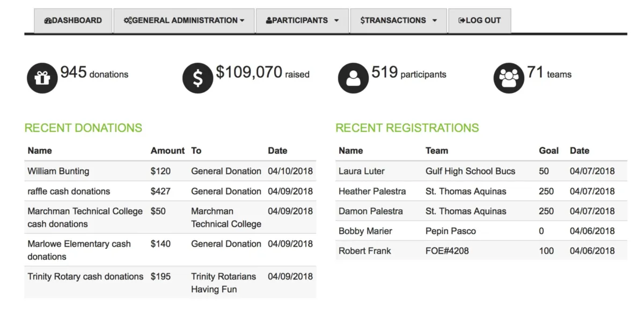The width and height of the screenshot is (644, 310).
Task: Click the Log Out button
Action: pyautogui.click(x=479, y=20)
